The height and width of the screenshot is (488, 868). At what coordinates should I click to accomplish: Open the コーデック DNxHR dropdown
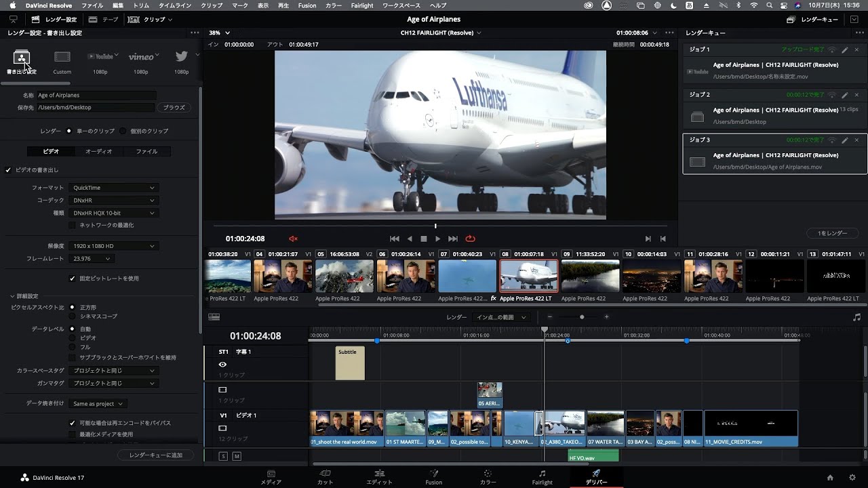click(113, 200)
